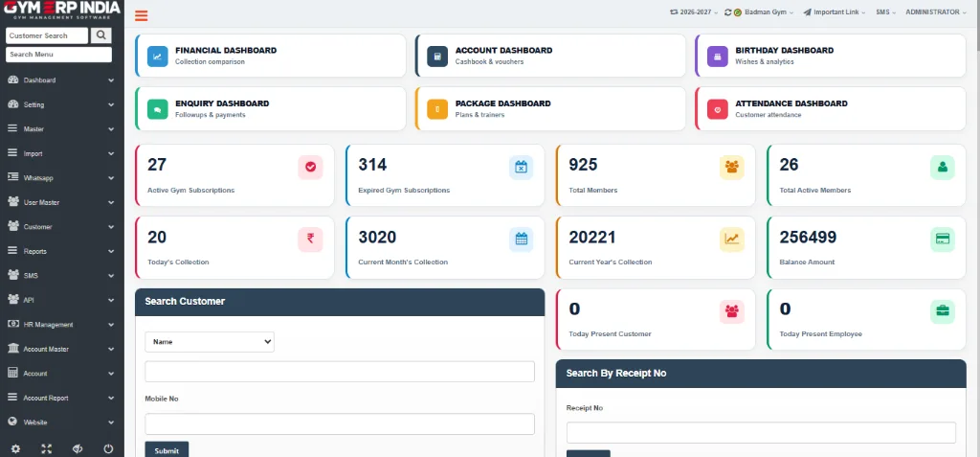980x457 pixels.
Task: Click the Balance Amount card icon
Action: (943, 240)
